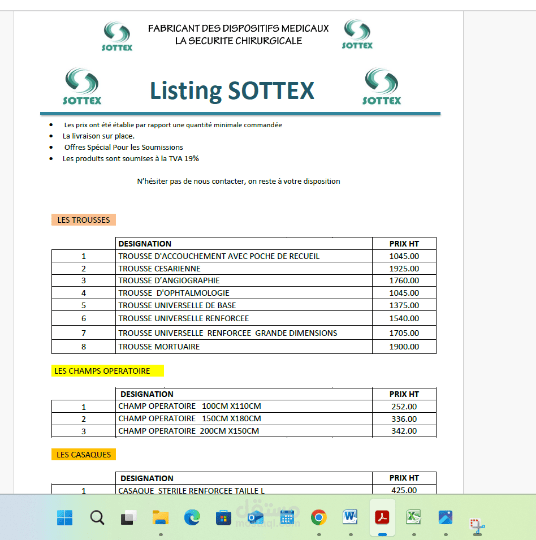This screenshot has height=540, width=536.
Task: Click the bullet "La livraison sur place."
Action: pos(98,136)
